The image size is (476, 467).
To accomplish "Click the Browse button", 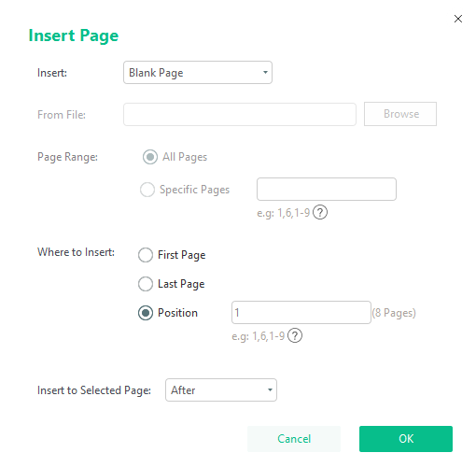I will (400, 114).
